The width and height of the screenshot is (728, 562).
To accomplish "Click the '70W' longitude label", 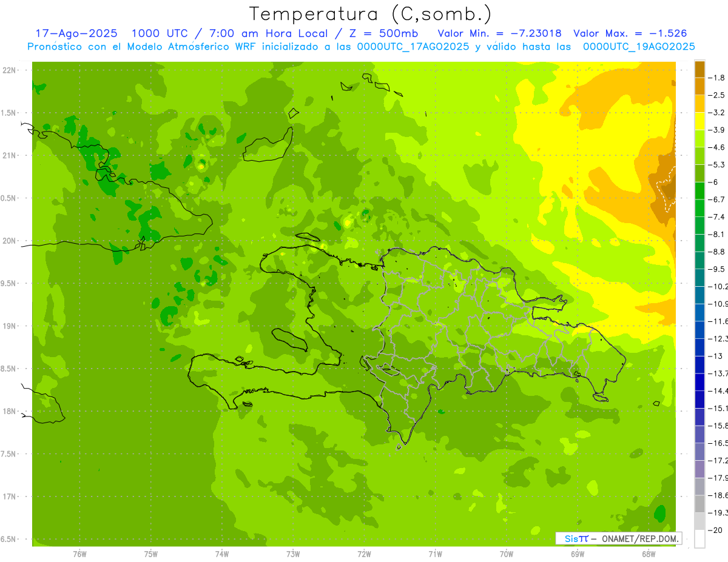I will tap(507, 554).
